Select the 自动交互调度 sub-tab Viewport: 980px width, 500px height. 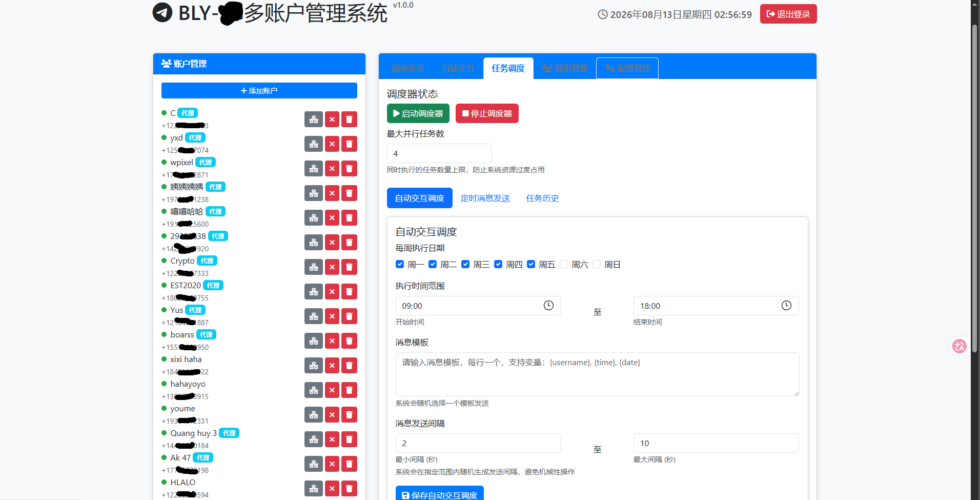(419, 198)
